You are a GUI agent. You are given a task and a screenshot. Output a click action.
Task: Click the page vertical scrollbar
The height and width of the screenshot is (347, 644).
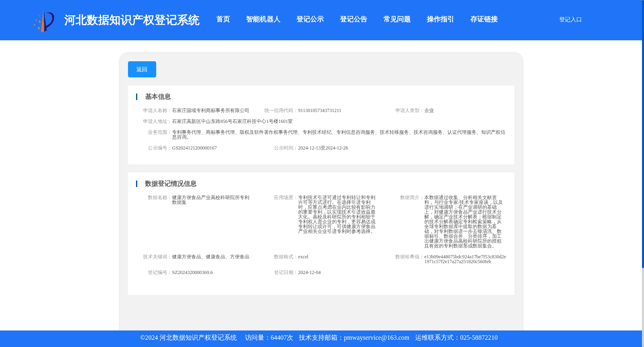(x=643, y=134)
